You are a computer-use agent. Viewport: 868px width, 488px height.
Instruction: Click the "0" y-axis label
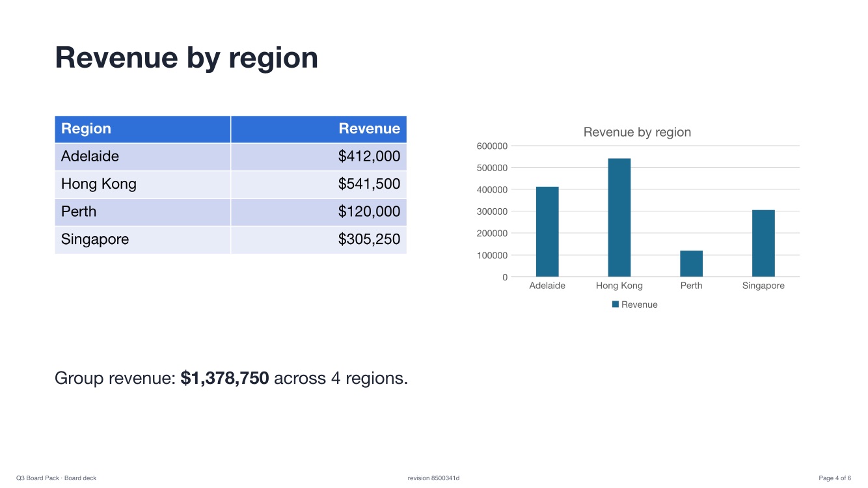pos(504,277)
